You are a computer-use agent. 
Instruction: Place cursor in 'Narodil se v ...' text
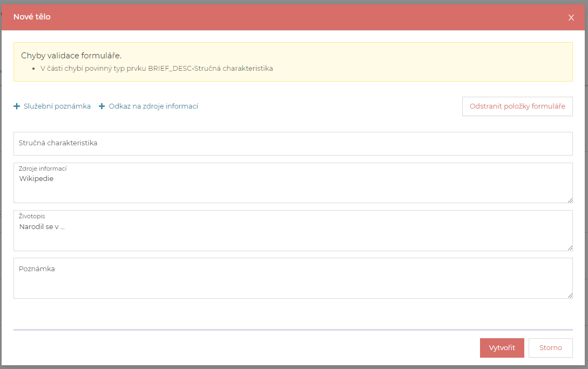click(x=42, y=227)
